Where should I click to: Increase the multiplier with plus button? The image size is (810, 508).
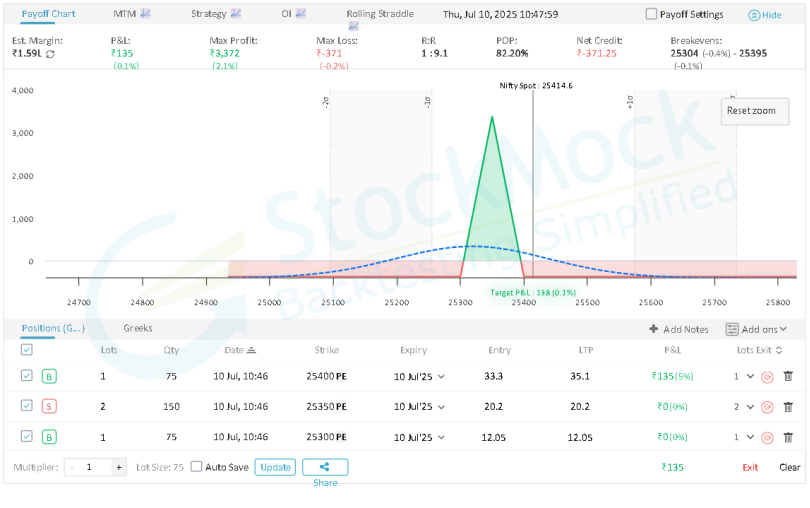coord(119,467)
